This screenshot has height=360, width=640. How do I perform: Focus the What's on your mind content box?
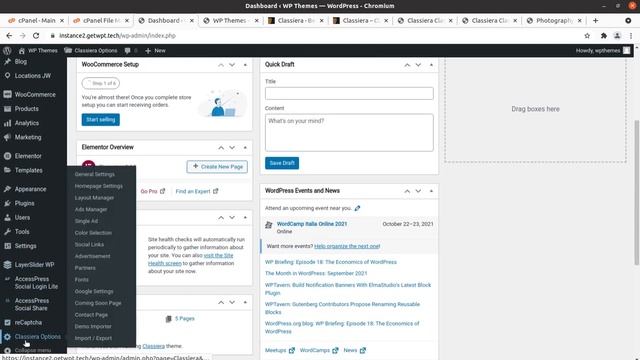pos(349,133)
